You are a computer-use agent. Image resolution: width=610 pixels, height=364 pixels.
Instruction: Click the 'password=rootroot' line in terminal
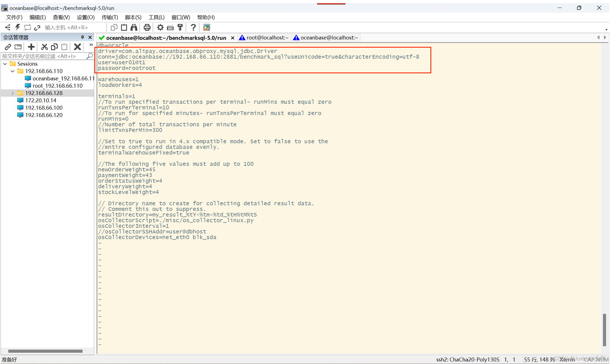pyautogui.click(x=127, y=68)
